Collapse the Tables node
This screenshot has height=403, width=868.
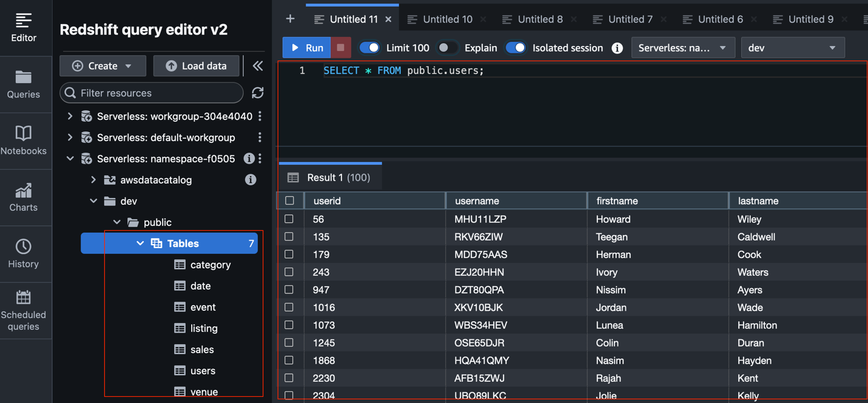pos(140,243)
